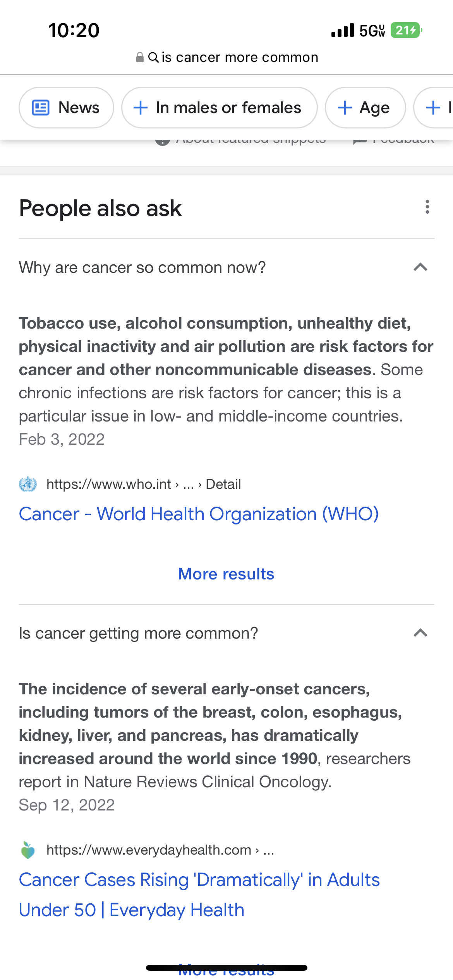Tap the question 'Why are cancer so common now?'

click(x=142, y=267)
